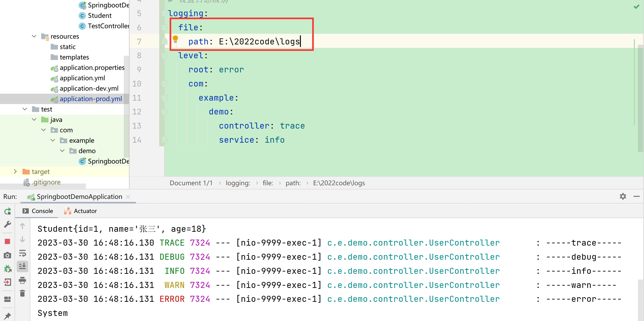
Task: Collapse the test folder
Action: point(25,109)
